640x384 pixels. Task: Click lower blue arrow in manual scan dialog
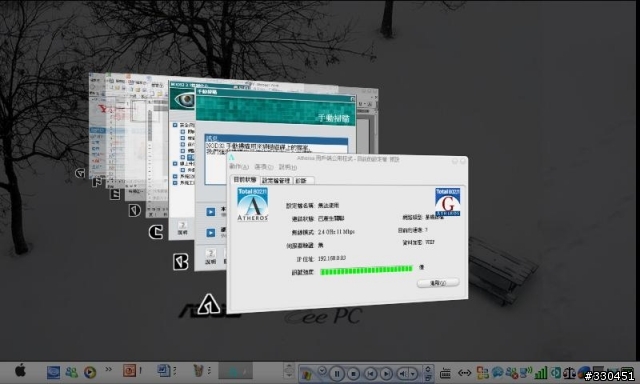pos(210,233)
